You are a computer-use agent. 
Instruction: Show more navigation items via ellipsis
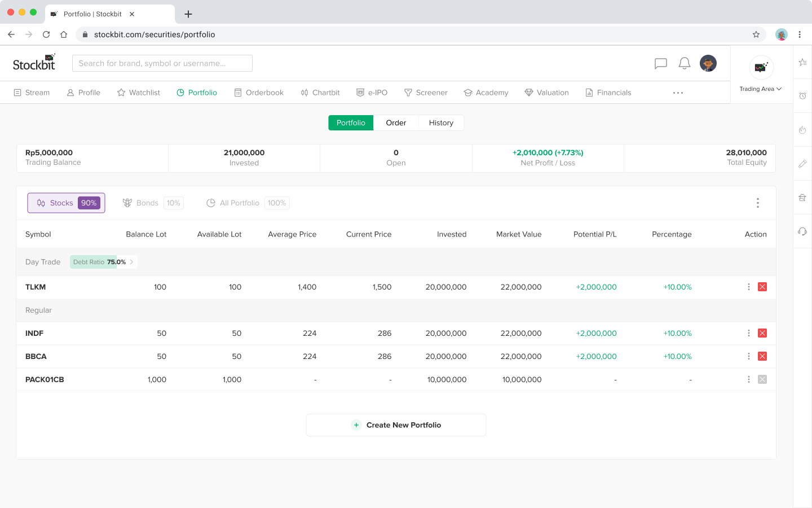(x=678, y=93)
